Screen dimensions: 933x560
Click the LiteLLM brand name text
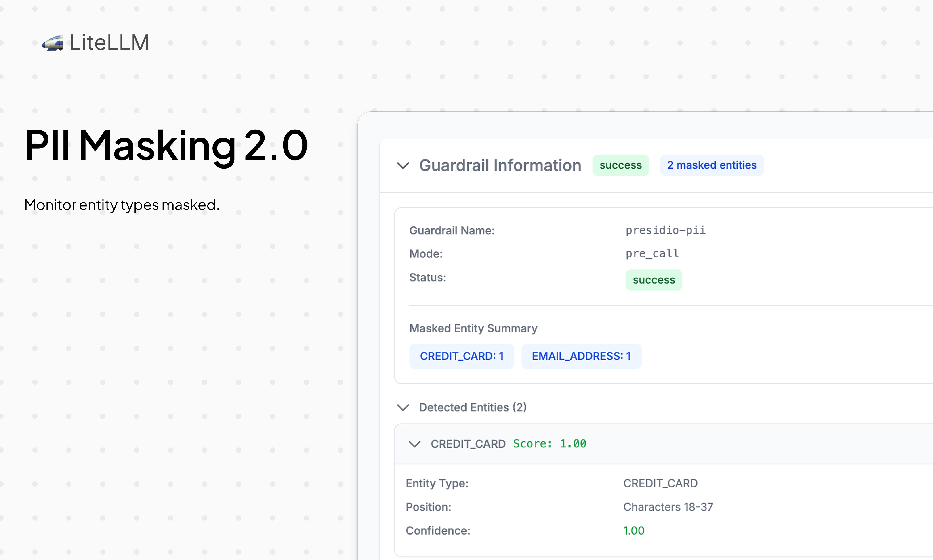click(x=109, y=43)
